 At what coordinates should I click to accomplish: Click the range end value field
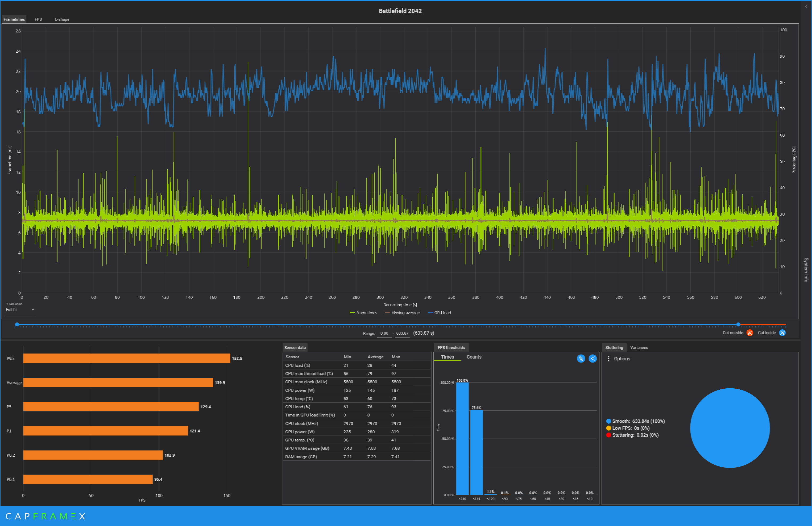point(402,333)
